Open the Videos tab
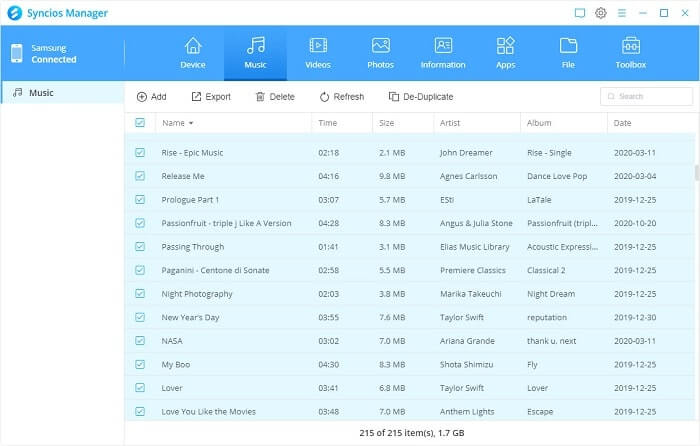 (318, 53)
